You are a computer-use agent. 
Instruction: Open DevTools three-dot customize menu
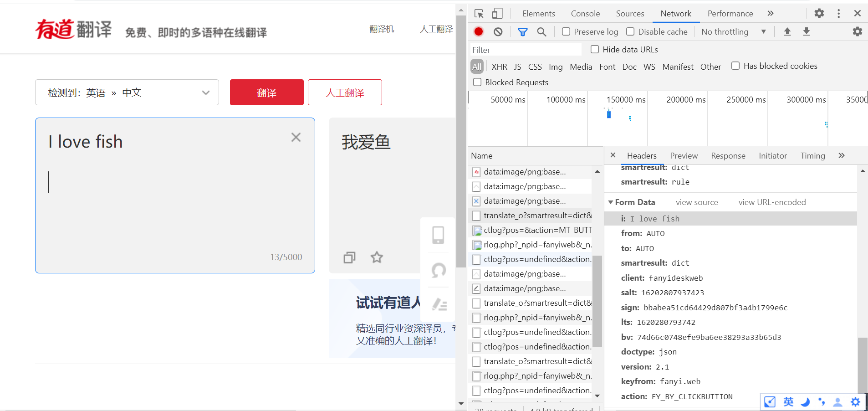838,13
